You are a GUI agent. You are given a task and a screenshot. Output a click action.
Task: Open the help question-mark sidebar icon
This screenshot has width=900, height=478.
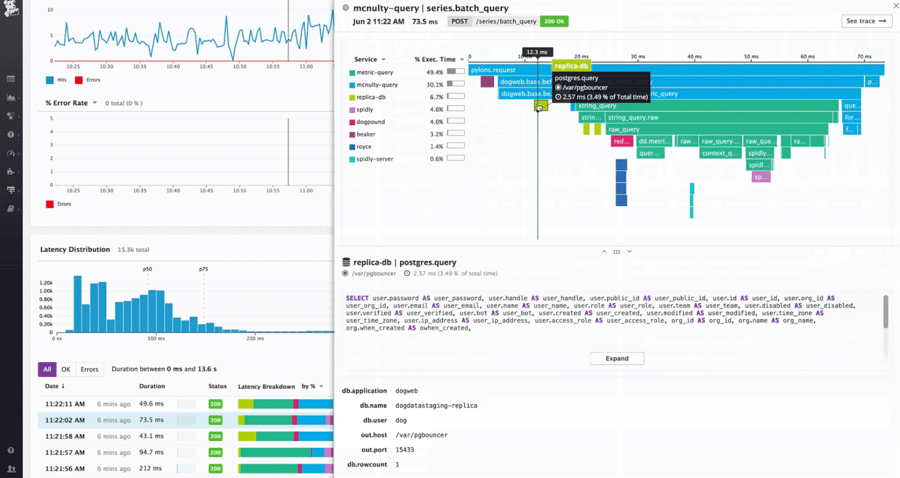(11, 450)
